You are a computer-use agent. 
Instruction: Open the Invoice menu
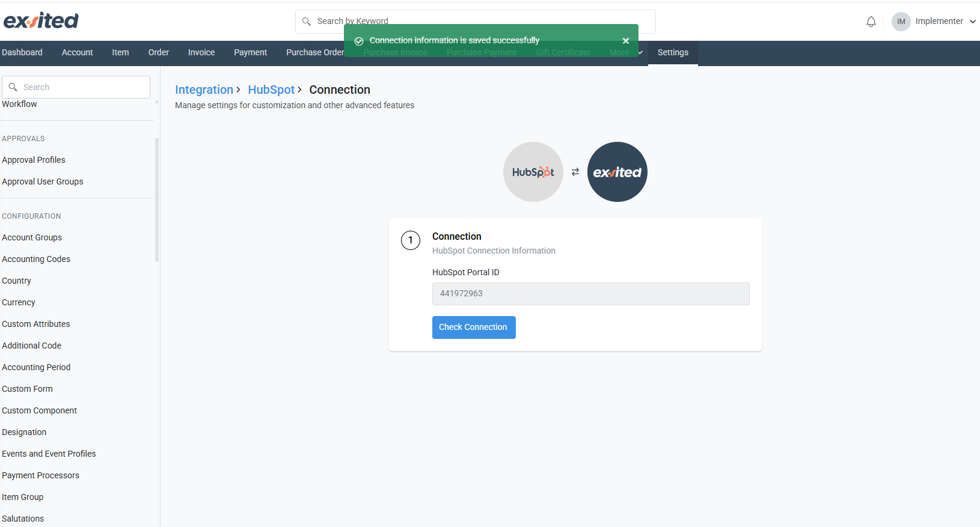201,52
